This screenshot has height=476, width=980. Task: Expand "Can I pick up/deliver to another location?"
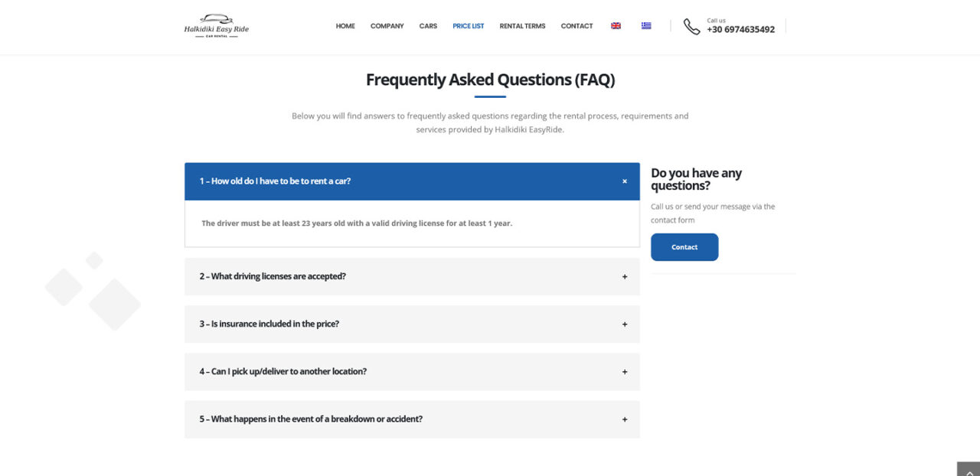click(x=412, y=372)
